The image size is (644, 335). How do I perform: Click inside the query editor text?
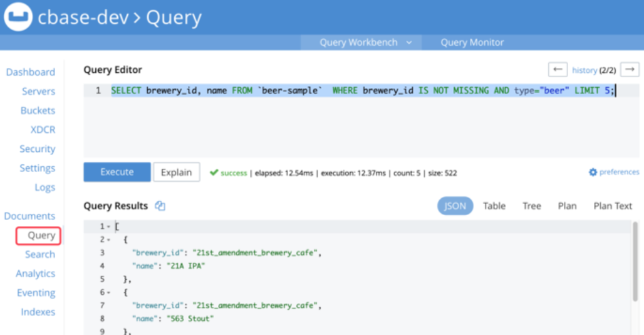363,90
